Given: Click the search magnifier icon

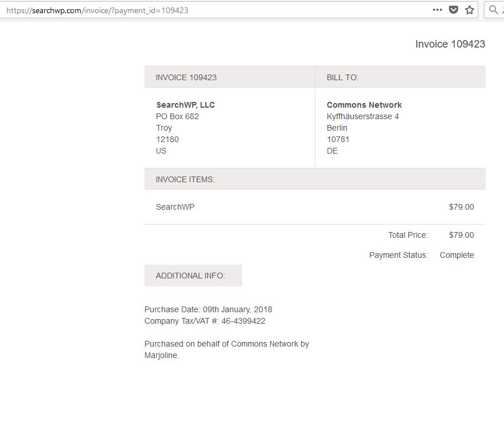Looking at the screenshot, I should click(x=494, y=10).
